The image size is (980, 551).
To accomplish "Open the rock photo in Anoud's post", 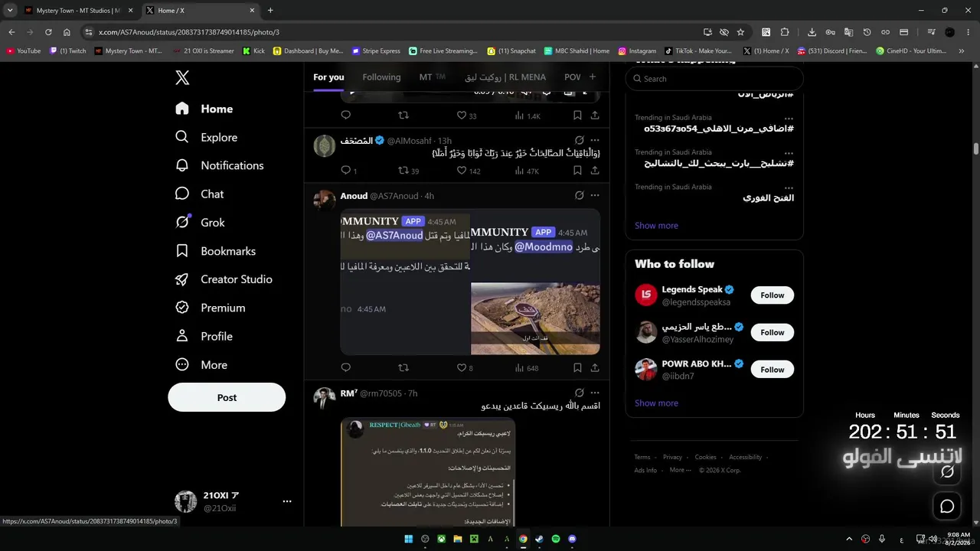I will tap(535, 318).
